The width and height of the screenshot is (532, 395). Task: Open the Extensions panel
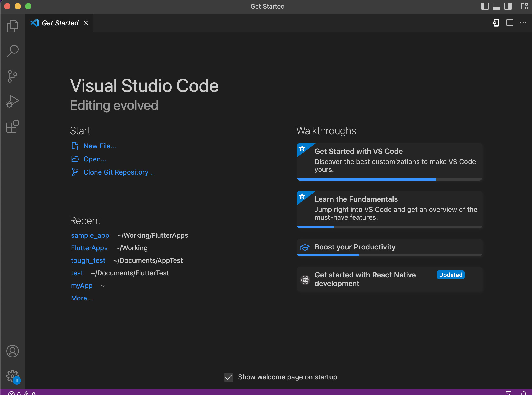pyautogui.click(x=12, y=126)
